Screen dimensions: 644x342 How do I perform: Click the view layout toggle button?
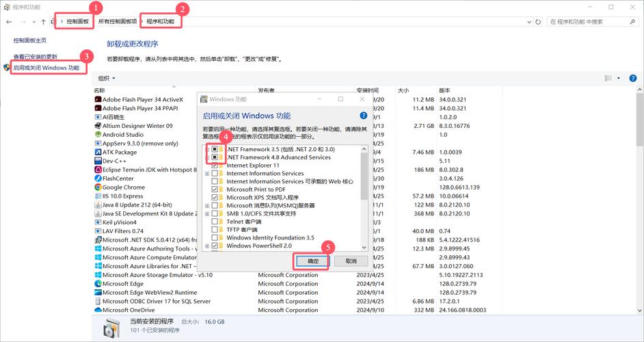[608, 78]
